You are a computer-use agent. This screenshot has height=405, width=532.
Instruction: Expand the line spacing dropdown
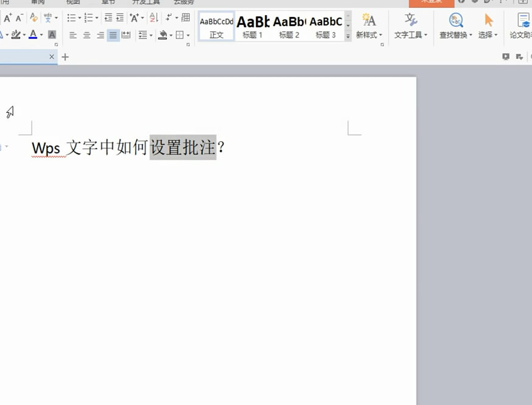point(151,35)
